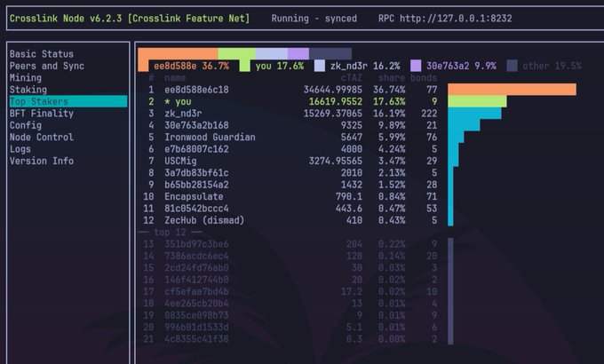Click the RPC URL http://127.0.0.1:8232
Screen dimensions: 604x364
(x=456, y=19)
